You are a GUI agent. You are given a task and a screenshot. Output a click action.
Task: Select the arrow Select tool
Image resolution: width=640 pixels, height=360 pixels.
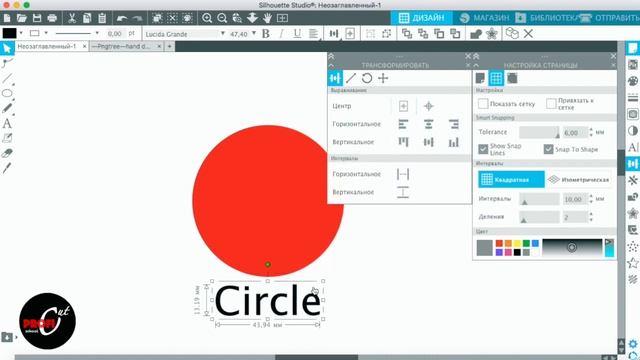7,48
